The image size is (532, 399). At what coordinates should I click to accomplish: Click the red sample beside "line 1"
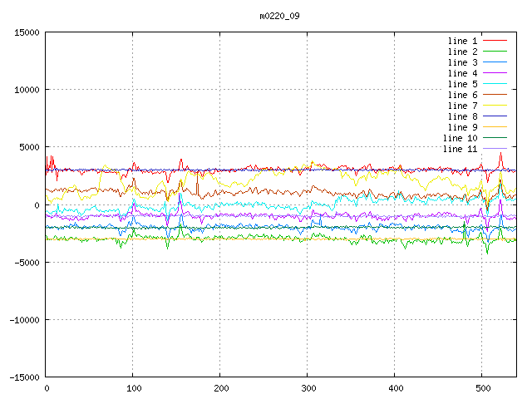click(x=495, y=41)
